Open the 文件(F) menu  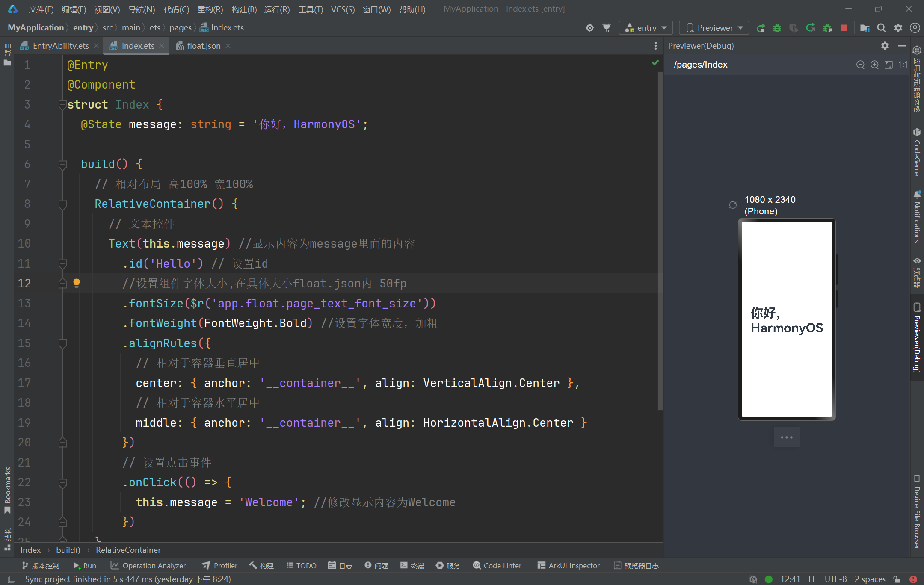[x=41, y=9]
